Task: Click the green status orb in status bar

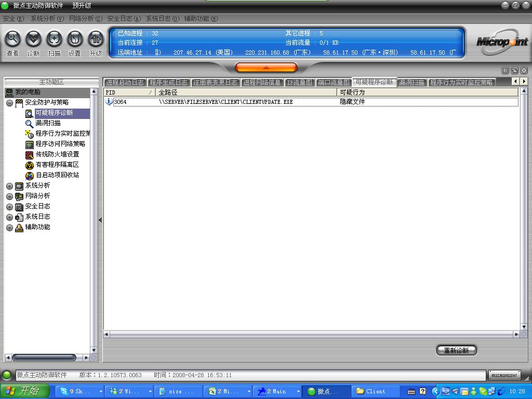Action: [x=7, y=375]
